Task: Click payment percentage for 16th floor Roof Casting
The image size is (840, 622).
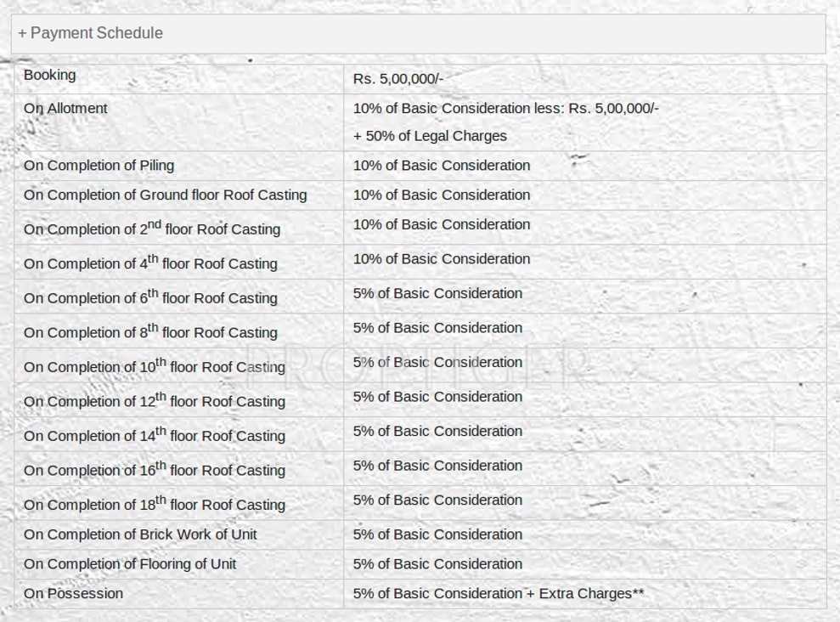Action: 437,466
